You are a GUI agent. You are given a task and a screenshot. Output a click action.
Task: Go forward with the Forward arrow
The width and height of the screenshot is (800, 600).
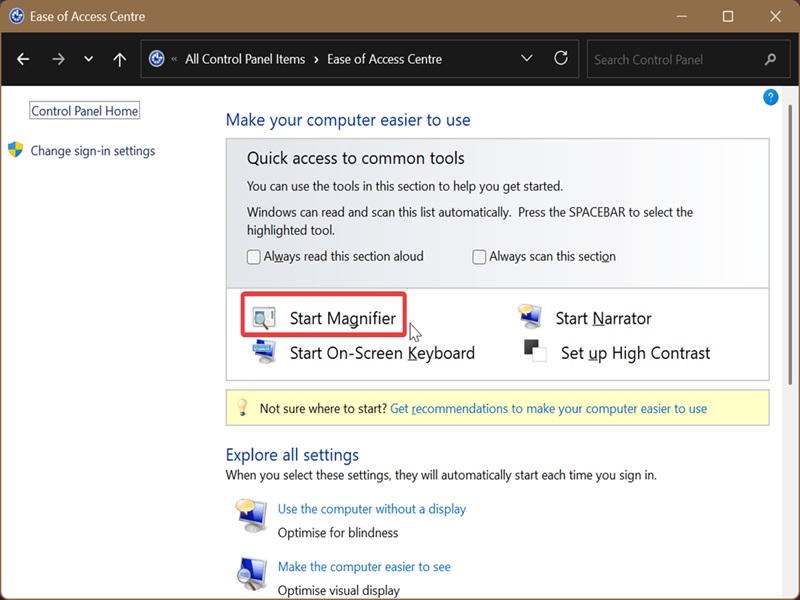(58, 59)
